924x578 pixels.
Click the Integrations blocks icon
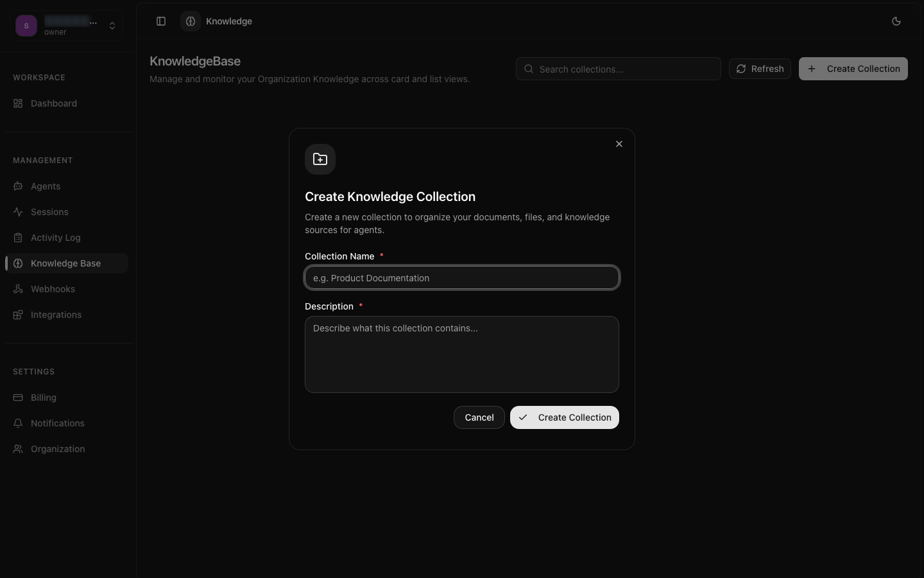pos(18,315)
